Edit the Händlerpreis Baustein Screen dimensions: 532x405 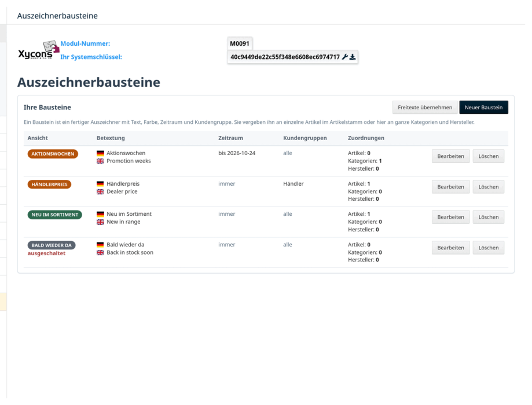coord(450,186)
